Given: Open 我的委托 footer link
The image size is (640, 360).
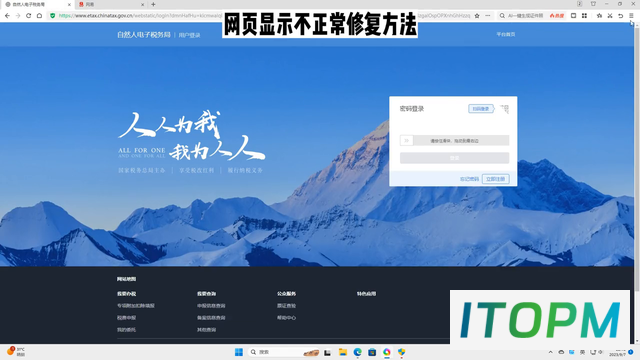Looking at the screenshot, I should (127, 330).
